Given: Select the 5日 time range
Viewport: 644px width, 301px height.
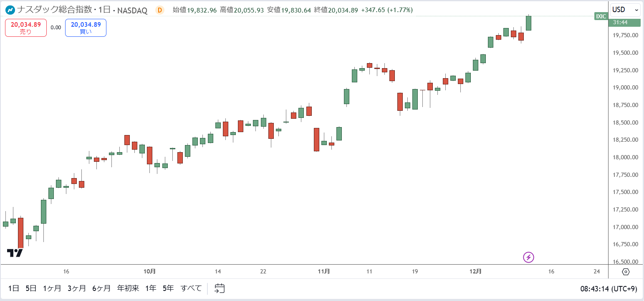Looking at the screenshot, I should click(31, 288).
